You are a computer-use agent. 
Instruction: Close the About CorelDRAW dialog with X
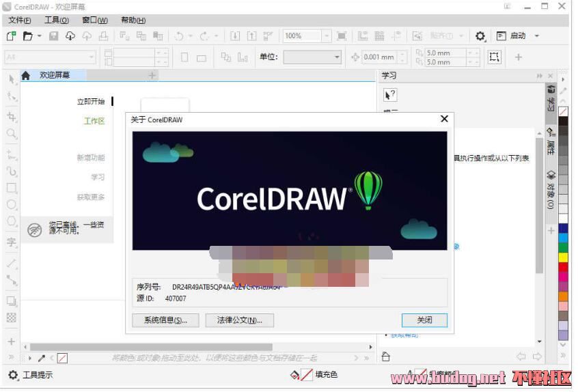pyautogui.click(x=444, y=119)
